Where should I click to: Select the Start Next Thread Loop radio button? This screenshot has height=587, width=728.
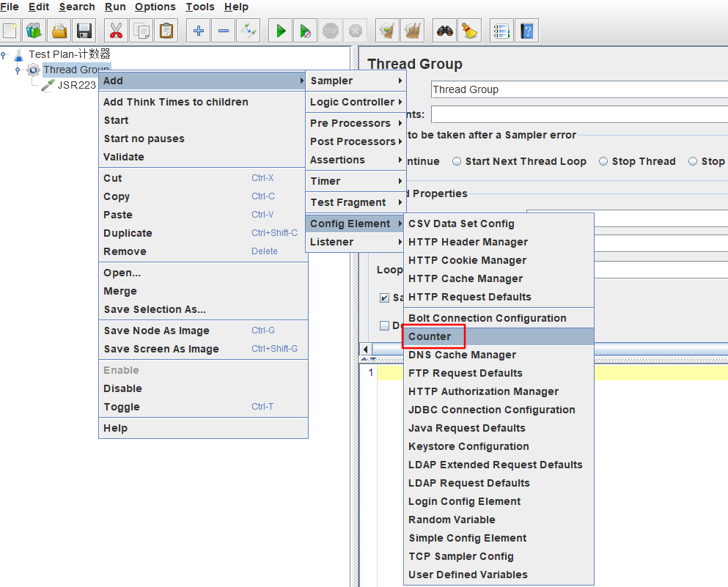pos(457,161)
